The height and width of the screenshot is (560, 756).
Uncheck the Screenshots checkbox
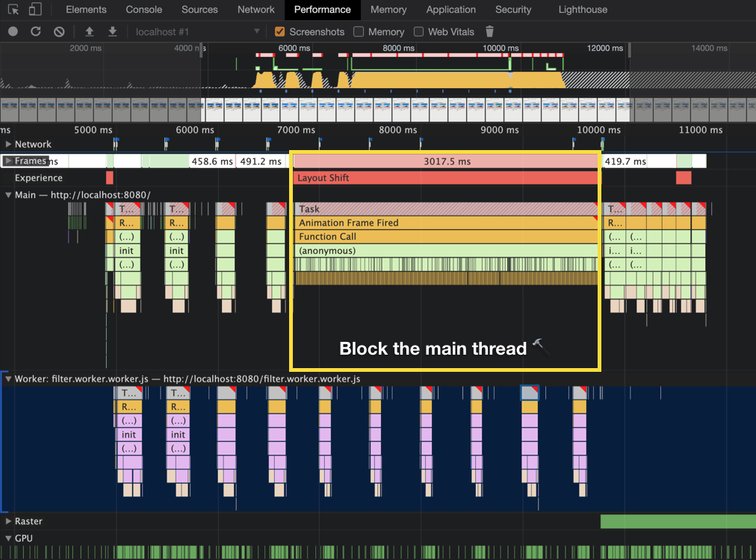[x=279, y=32]
